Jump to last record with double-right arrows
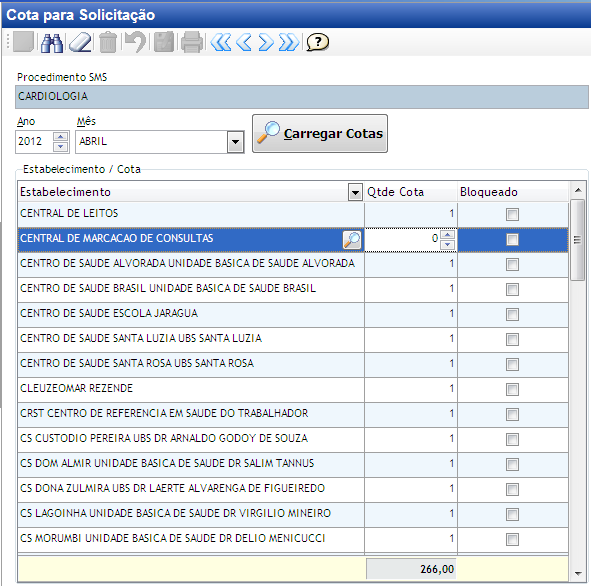The image size is (591, 586). pyautogui.click(x=289, y=43)
